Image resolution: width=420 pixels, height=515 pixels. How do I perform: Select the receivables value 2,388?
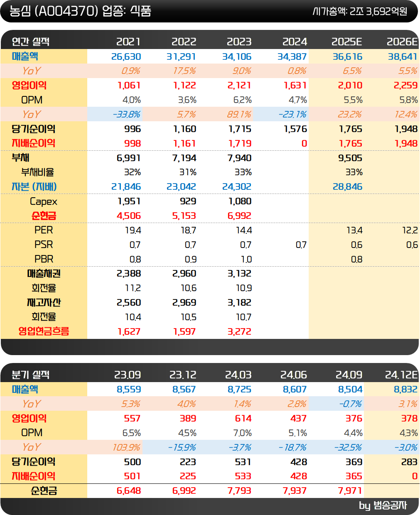129,273
